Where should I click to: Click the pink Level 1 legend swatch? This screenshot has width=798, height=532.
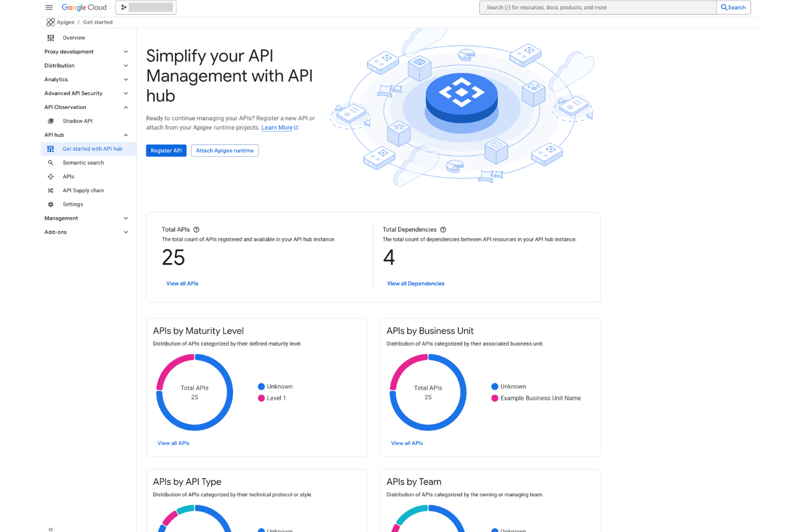pos(262,398)
